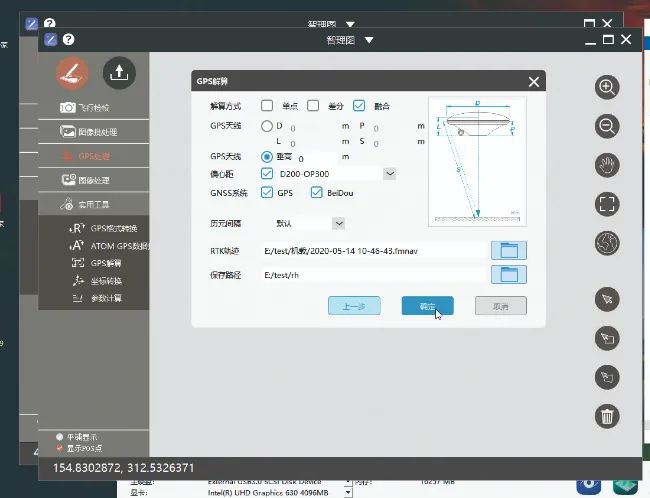The image size is (650, 498).
Task: Expand the D200-OP300 dropdown
Action: pos(389,173)
